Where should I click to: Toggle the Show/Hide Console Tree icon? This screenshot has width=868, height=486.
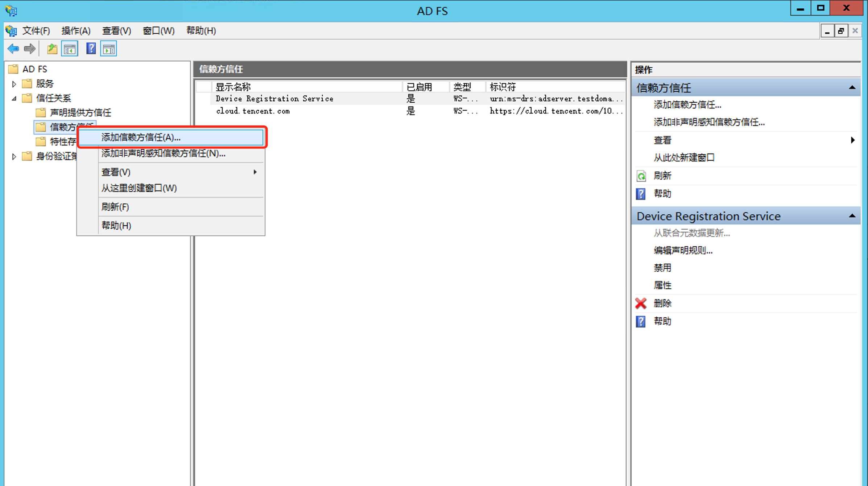pos(70,49)
